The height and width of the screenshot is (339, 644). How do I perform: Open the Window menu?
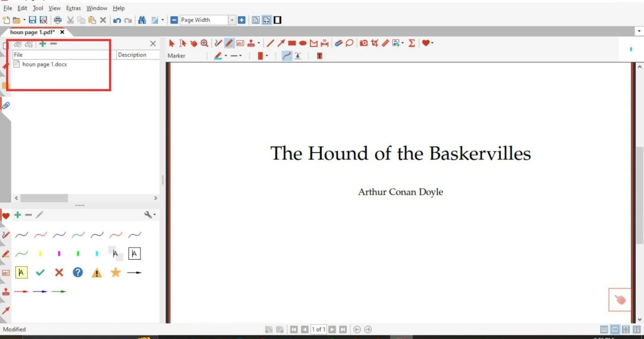pyautogui.click(x=97, y=8)
